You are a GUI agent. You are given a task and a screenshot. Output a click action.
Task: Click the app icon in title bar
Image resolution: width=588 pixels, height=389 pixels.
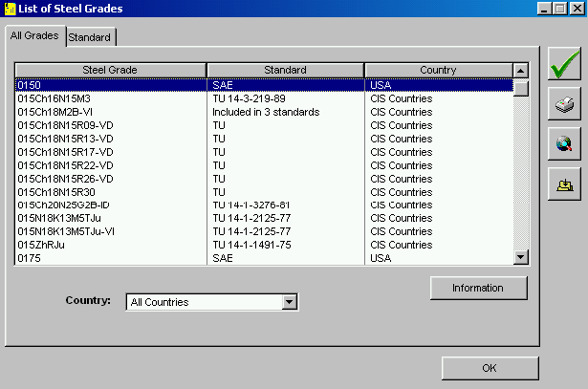pyautogui.click(x=10, y=9)
